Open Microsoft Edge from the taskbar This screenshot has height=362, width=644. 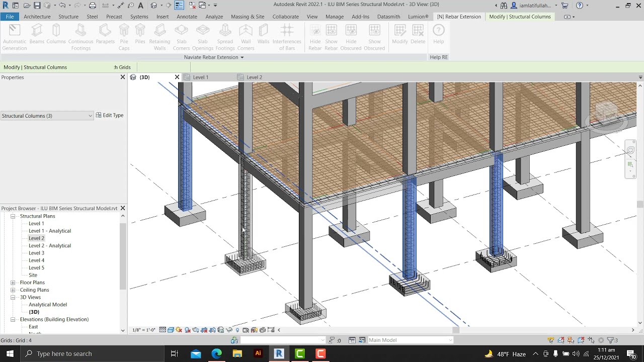pos(216,353)
